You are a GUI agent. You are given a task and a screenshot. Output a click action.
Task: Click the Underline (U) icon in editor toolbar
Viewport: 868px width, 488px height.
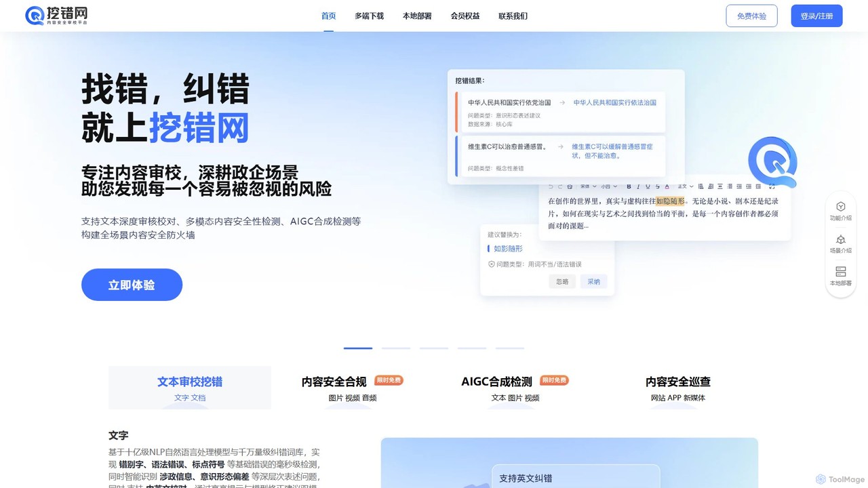(x=648, y=186)
